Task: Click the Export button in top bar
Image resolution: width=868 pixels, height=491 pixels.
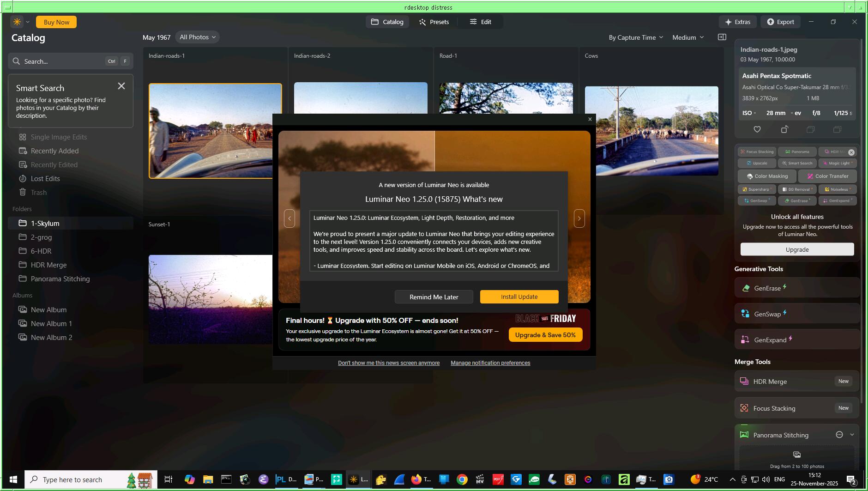Action: tap(780, 22)
